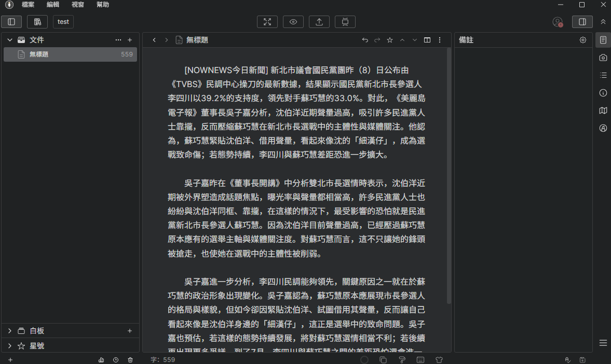Open the 編輯 menu

[52, 5]
